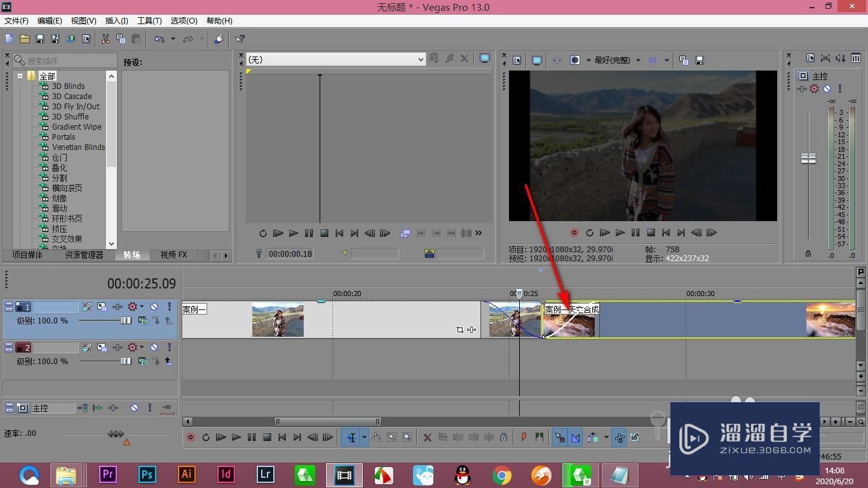Viewport: 868px width, 488px height.
Task: Solo video track 2
Action: coord(169,348)
